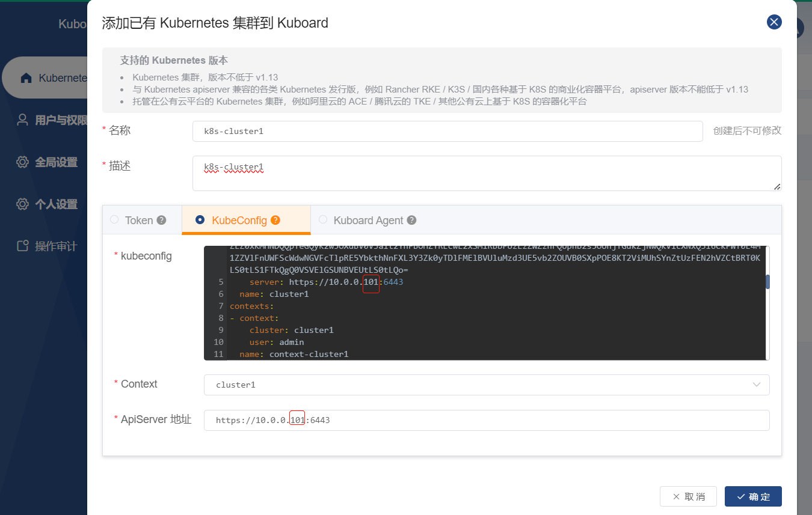The height and width of the screenshot is (515, 812).
Task: Click the '- context:' line in editor
Action: pos(254,318)
